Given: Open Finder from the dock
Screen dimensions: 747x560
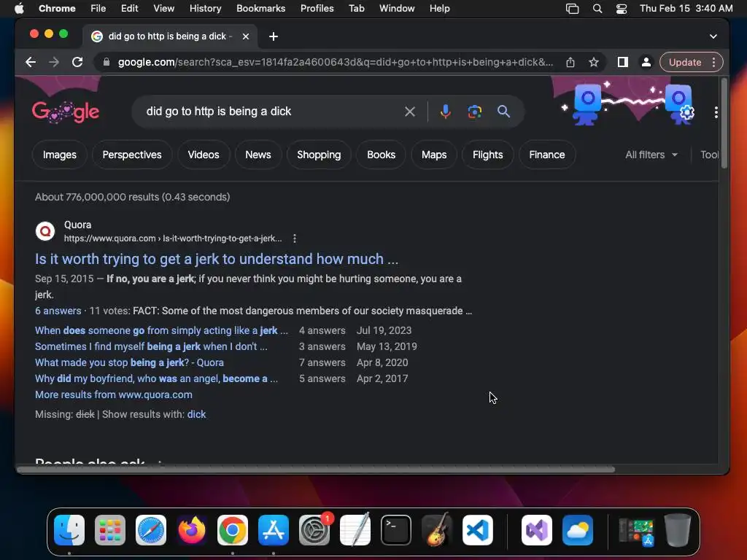Looking at the screenshot, I should click(x=69, y=530).
